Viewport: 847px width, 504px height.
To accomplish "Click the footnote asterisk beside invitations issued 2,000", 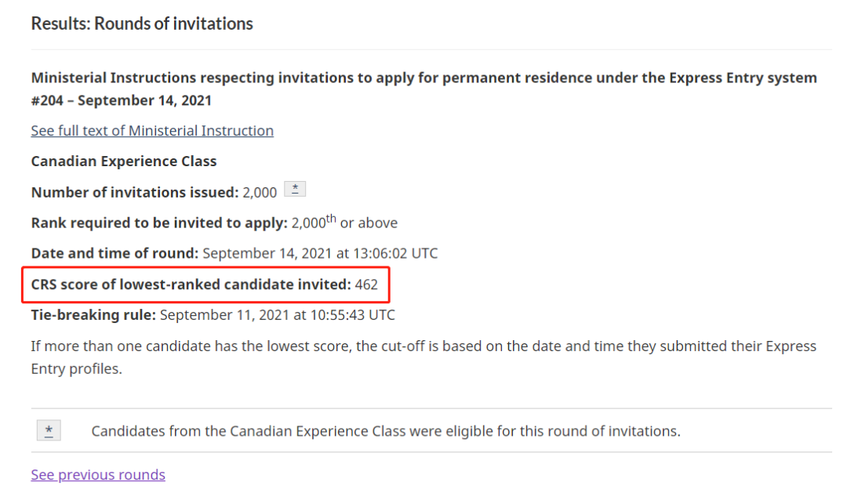I will point(295,189).
